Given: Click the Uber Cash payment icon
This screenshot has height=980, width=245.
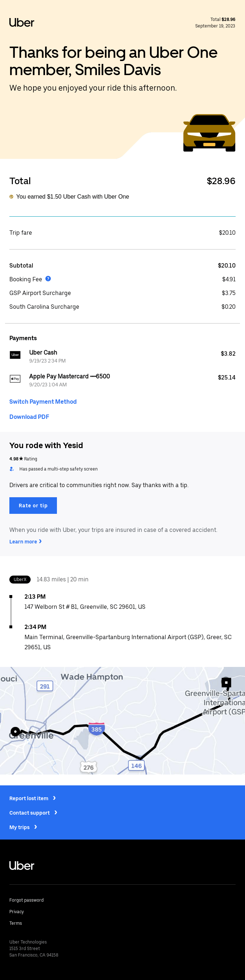Looking at the screenshot, I should [15, 355].
